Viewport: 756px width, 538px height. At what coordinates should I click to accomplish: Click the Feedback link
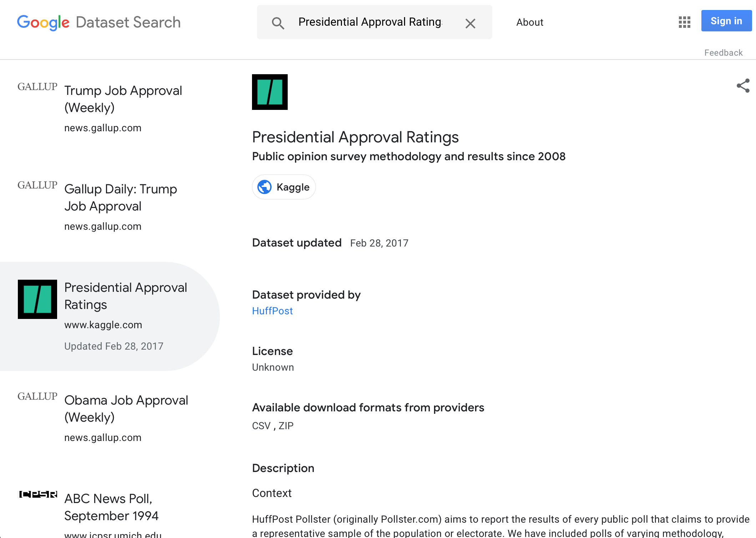coord(723,53)
